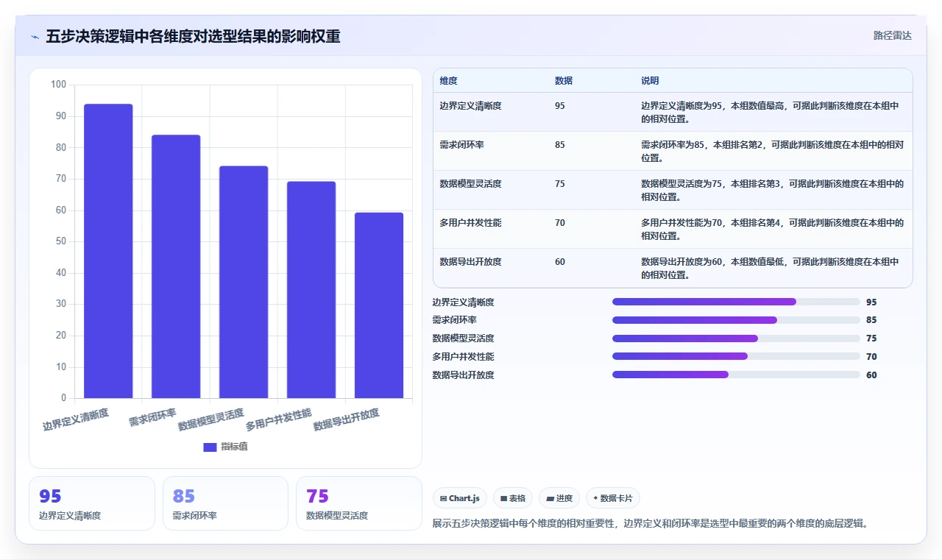Click the 需求闭环率 progress bar
This screenshot has height=560, width=942.
(x=736, y=320)
